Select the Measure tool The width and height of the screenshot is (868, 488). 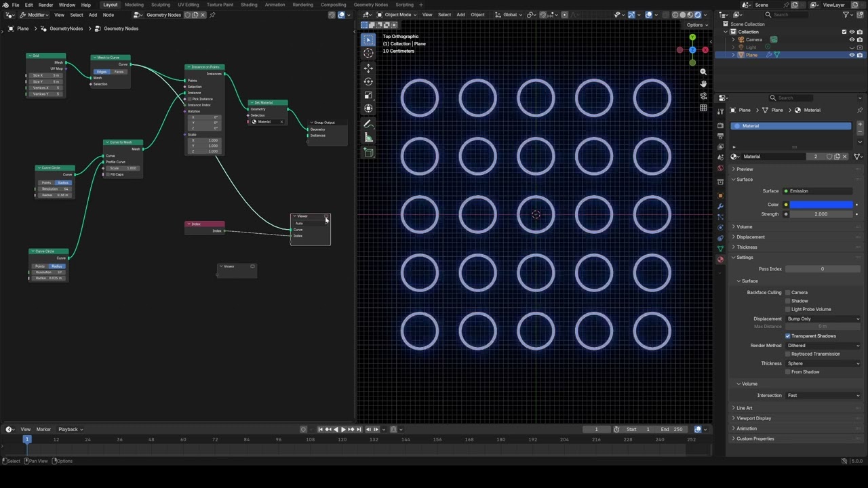tap(368, 138)
